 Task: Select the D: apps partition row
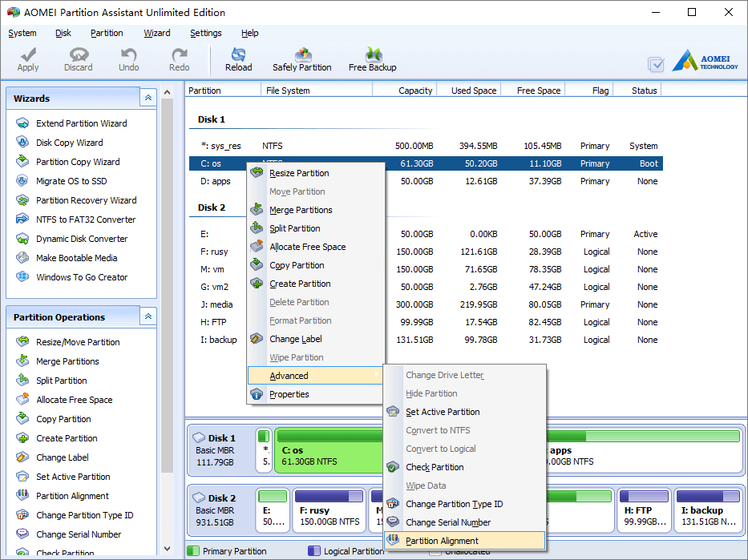pos(426,181)
